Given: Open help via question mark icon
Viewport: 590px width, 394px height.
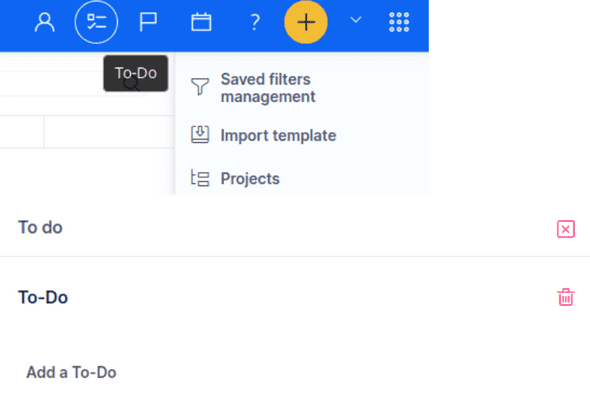Looking at the screenshot, I should pyautogui.click(x=255, y=22).
